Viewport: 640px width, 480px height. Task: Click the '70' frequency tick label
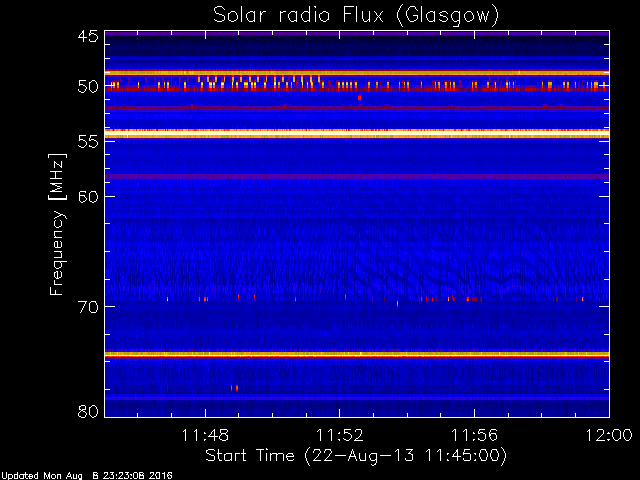click(x=88, y=307)
